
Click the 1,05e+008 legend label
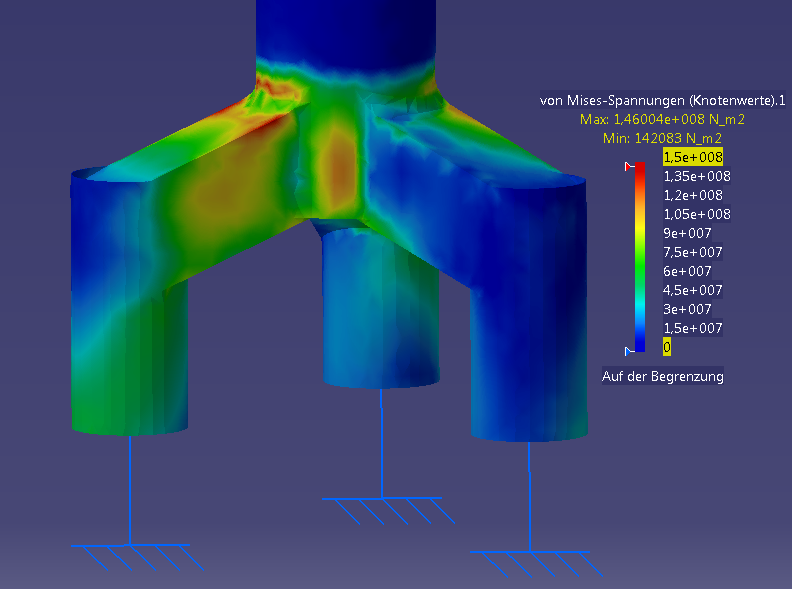697,214
